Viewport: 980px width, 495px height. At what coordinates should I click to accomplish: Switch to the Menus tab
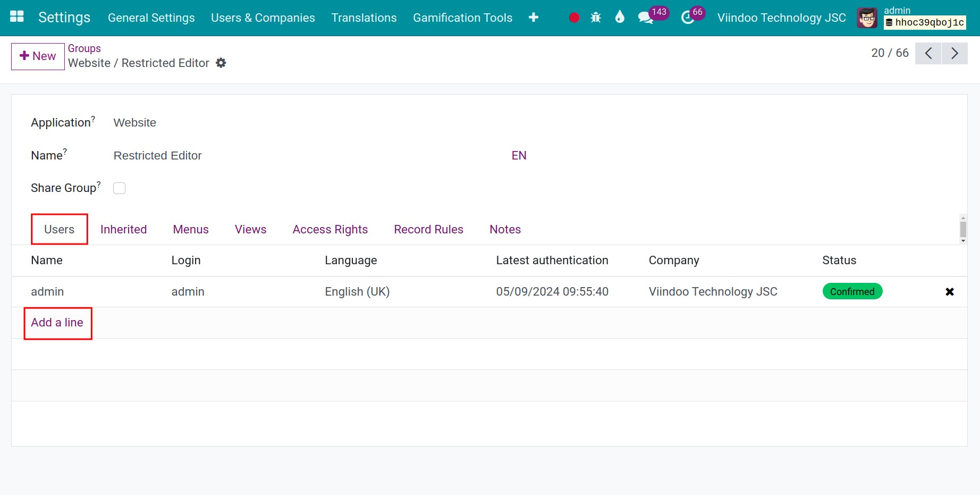(x=191, y=229)
